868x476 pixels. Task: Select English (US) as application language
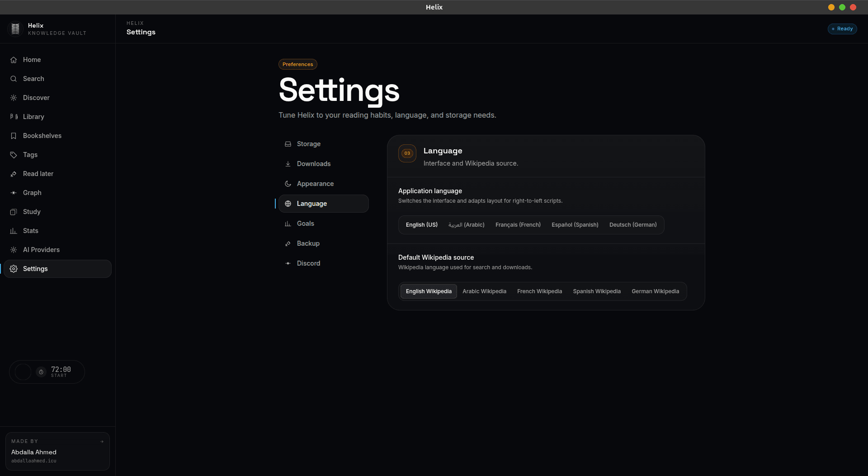422,225
